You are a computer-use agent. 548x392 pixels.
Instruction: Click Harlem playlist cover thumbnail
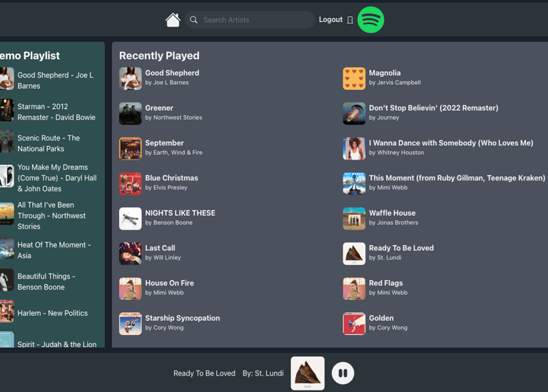coord(7,311)
